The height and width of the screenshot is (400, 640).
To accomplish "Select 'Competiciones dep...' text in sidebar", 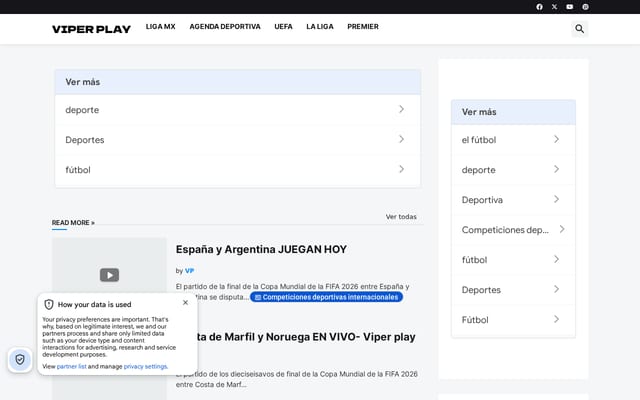I will [x=505, y=230].
